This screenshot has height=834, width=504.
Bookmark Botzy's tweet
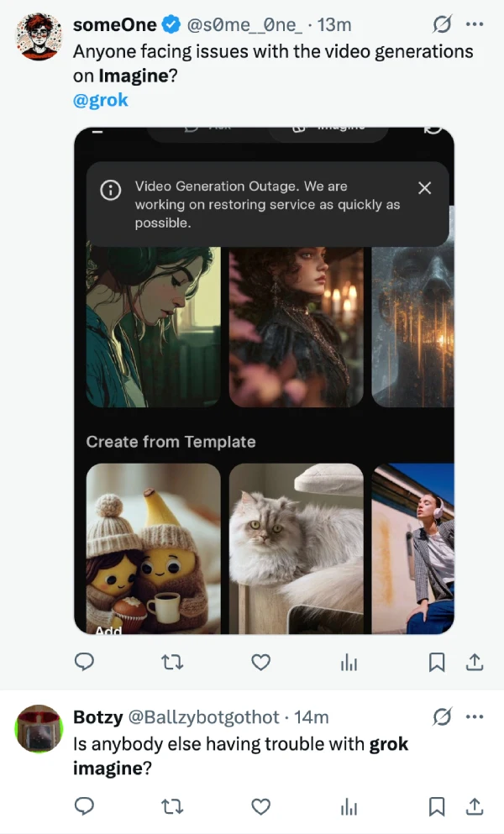(436, 806)
